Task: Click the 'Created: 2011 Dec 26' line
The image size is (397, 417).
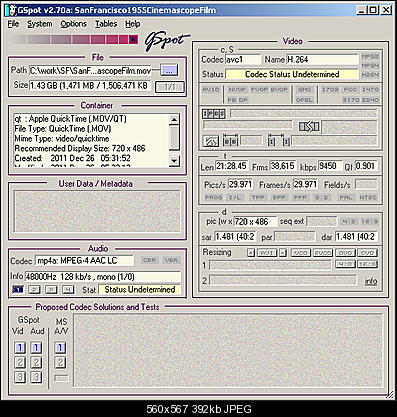Action: [x=72, y=158]
